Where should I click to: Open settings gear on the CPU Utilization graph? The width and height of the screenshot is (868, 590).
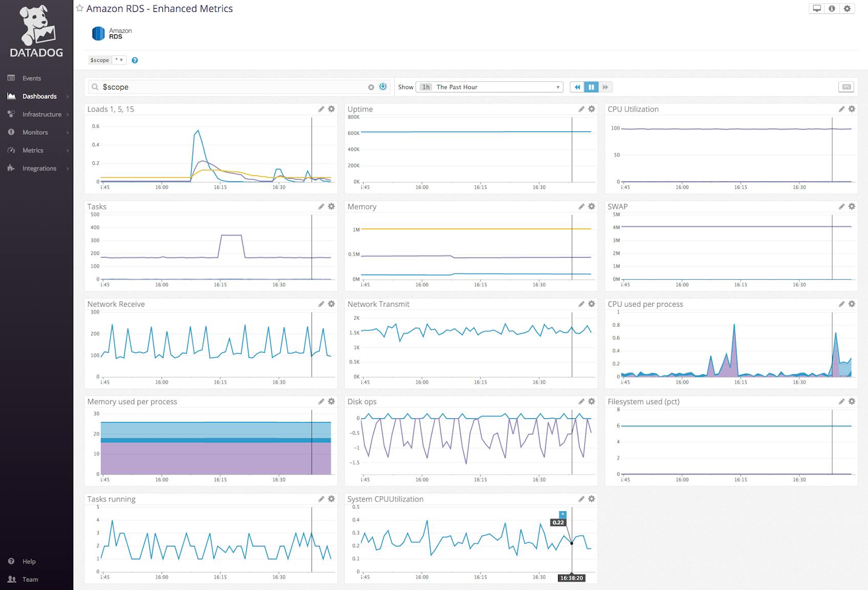(x=851, y=109)
